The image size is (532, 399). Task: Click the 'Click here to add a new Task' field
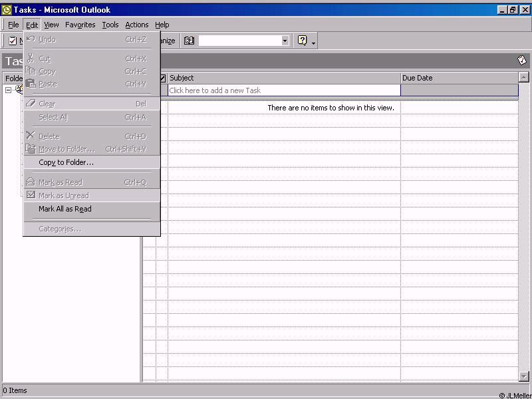coord(283,90)
